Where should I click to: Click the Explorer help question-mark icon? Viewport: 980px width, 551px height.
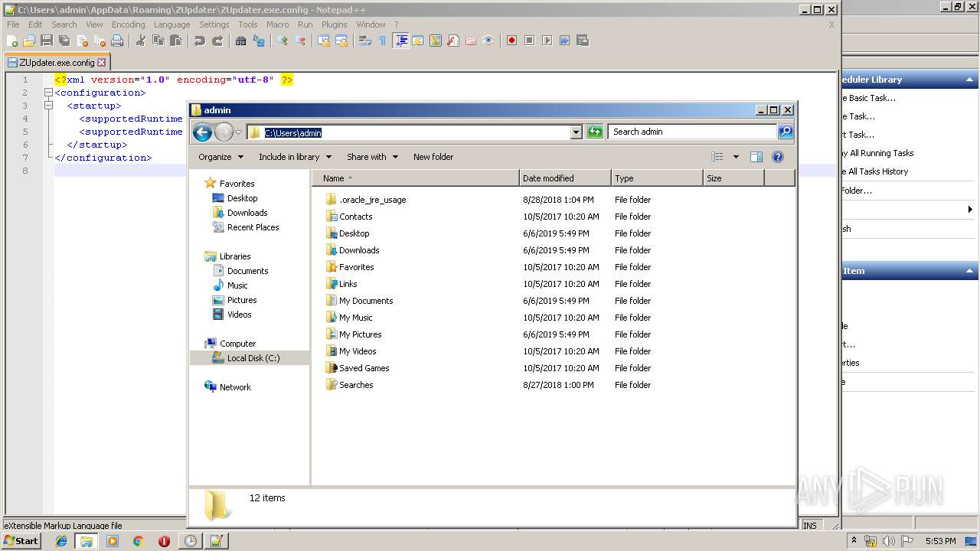coord(778,157)
